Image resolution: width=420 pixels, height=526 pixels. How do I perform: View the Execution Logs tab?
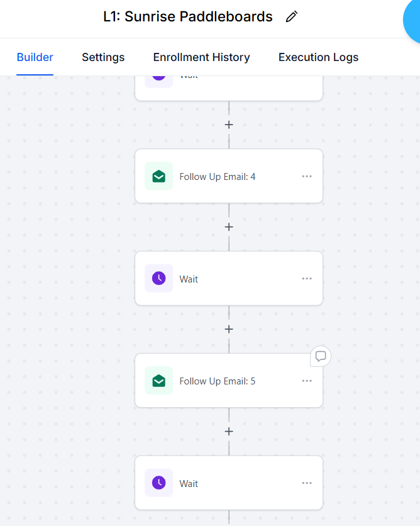[318, 57]
